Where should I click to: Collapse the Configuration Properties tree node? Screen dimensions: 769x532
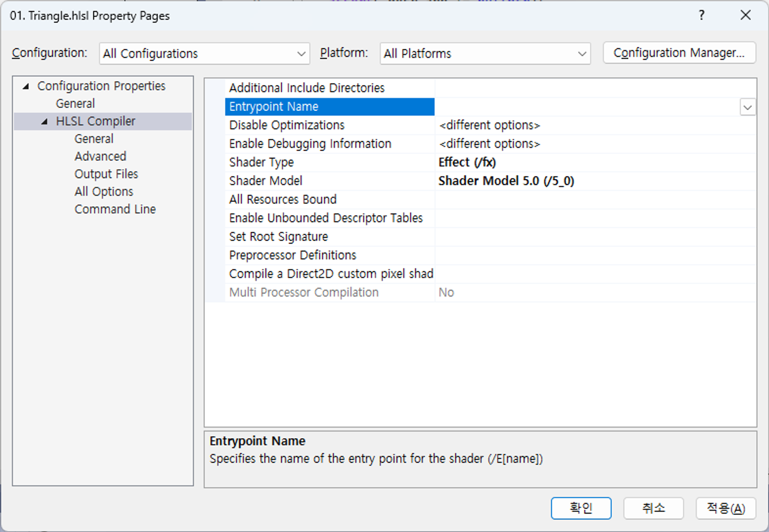pos(26,86)
